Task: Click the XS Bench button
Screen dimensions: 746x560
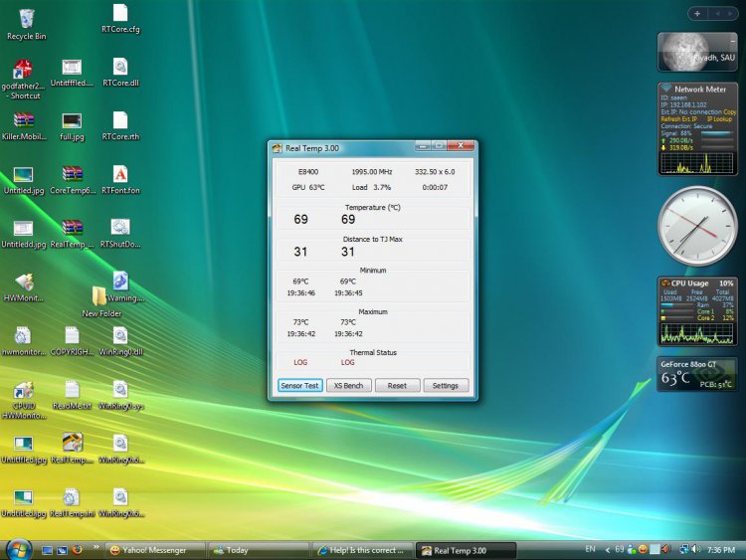Action: click(x=348, y=385)
